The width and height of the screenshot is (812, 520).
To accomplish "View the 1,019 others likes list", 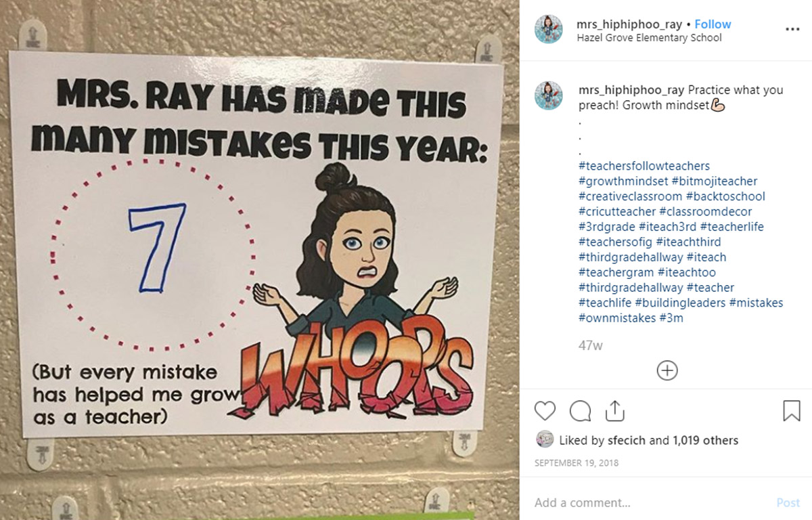I will (705, 440).
